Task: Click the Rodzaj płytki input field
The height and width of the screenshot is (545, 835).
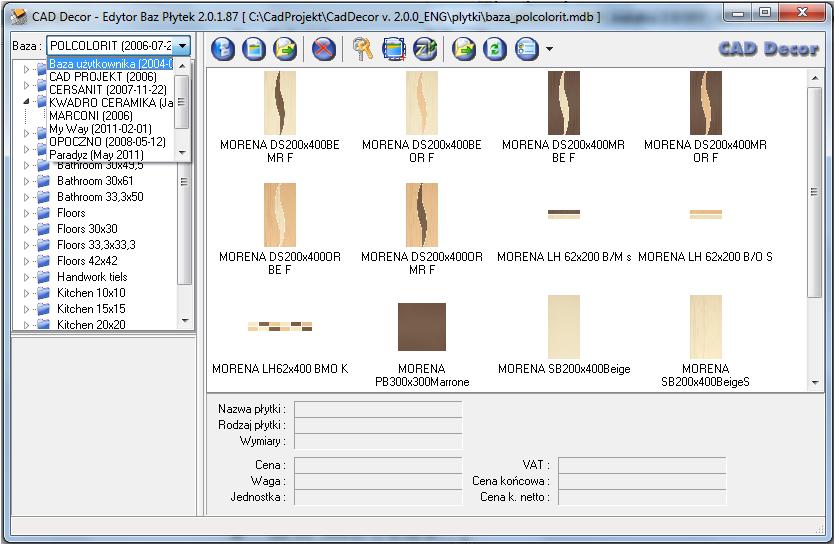Action: click(378, 425)
